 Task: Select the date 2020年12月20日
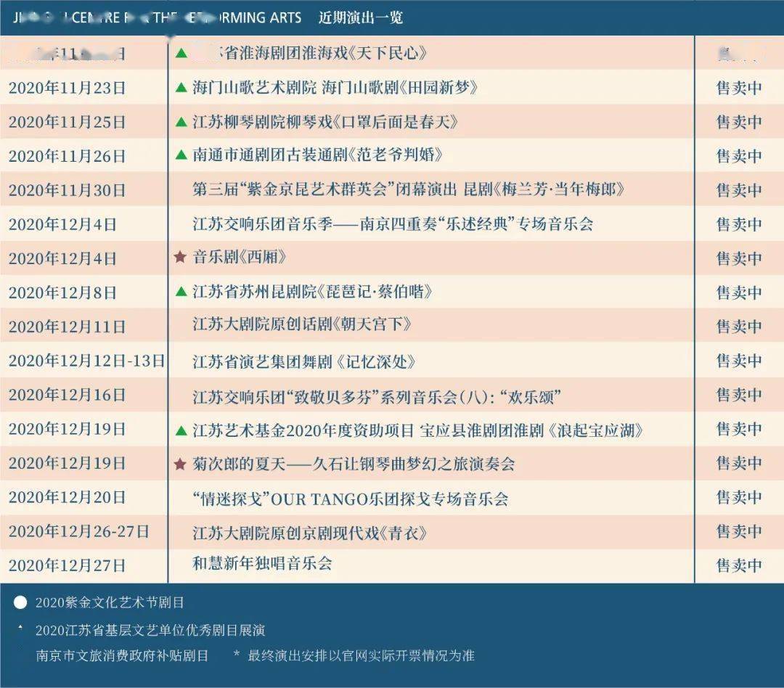(67, 497)
